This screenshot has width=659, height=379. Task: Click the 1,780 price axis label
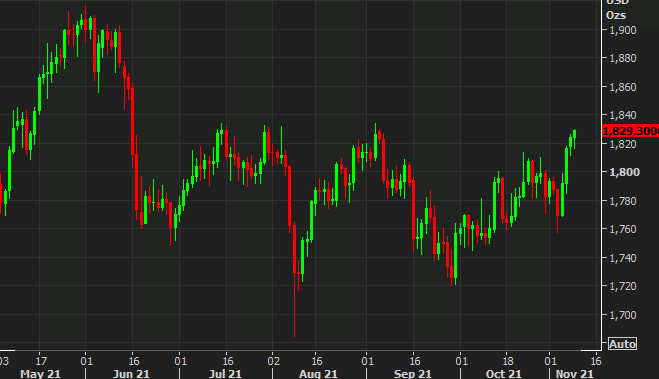[623, 201]
